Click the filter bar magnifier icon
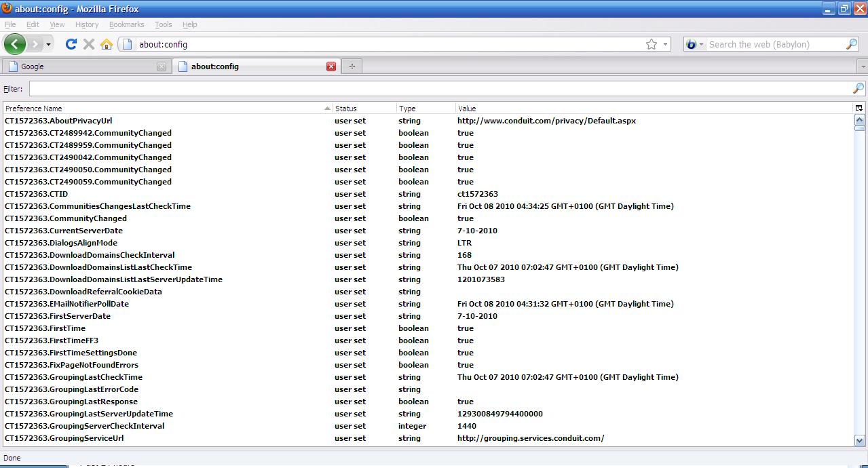868x468 pixels. (858, 88)
